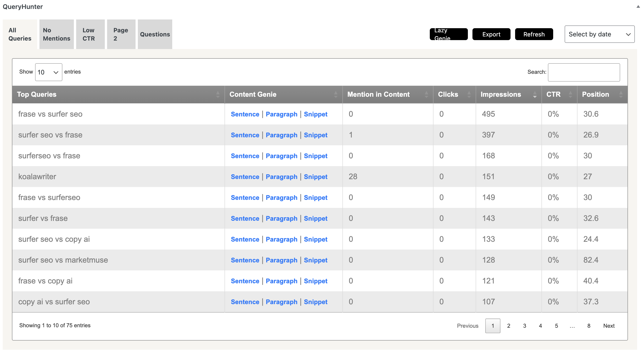644x352 pixels.
Task: Select pagination page 1
Action: tap(492, 326)
